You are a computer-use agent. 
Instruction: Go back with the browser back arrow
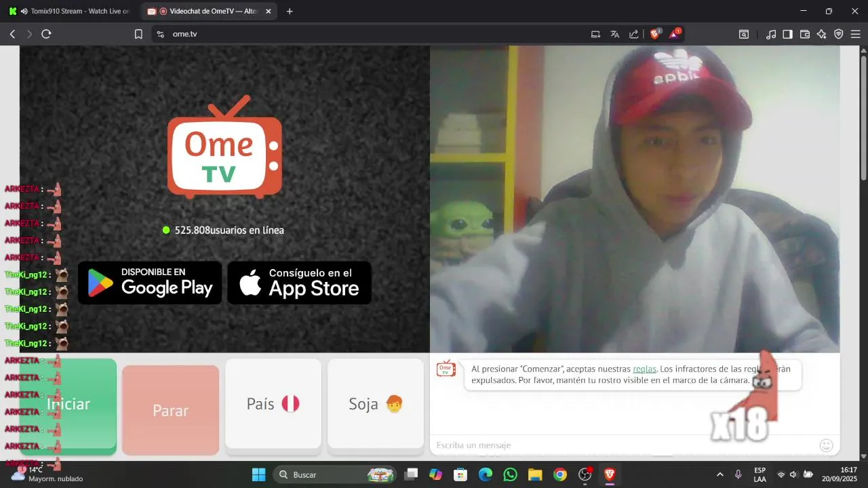12,34
